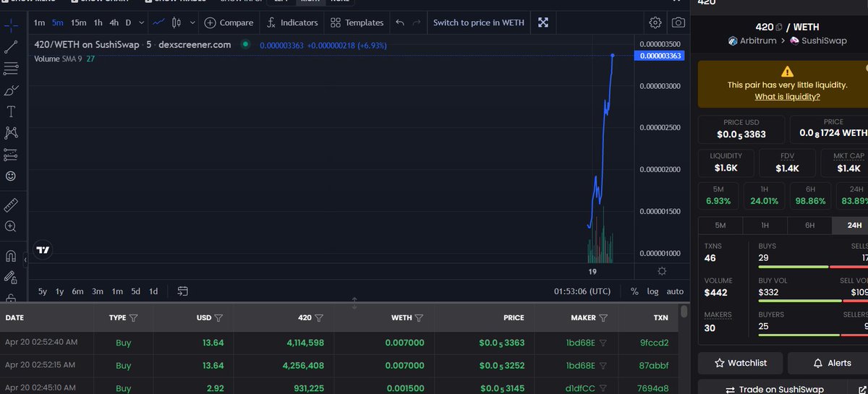Open transaction 9fccd2 link
Viewport: 868px width, 394px height.
(x=655, y=343)
